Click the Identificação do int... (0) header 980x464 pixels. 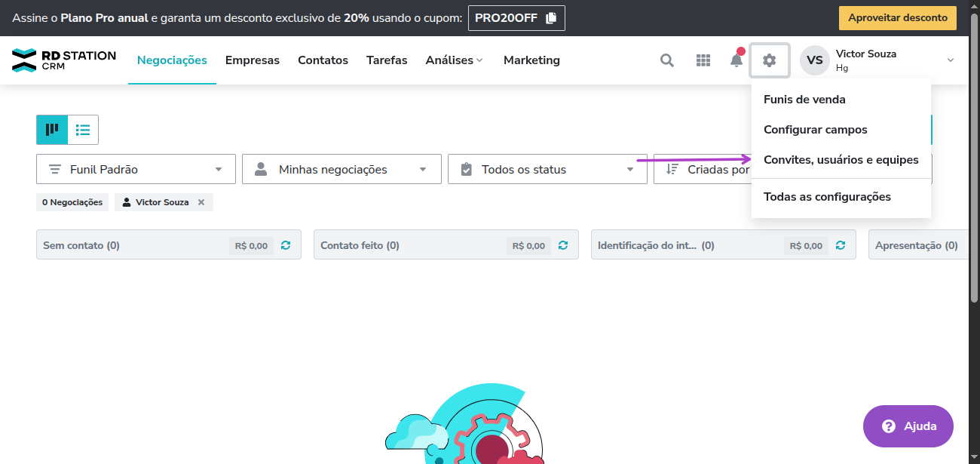[x=656, y=245]
